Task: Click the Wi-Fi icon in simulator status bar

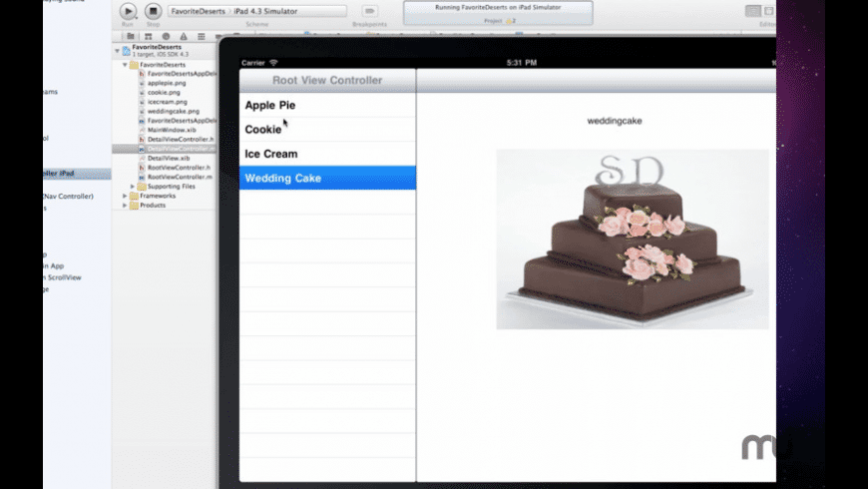Action: (273, 63)
